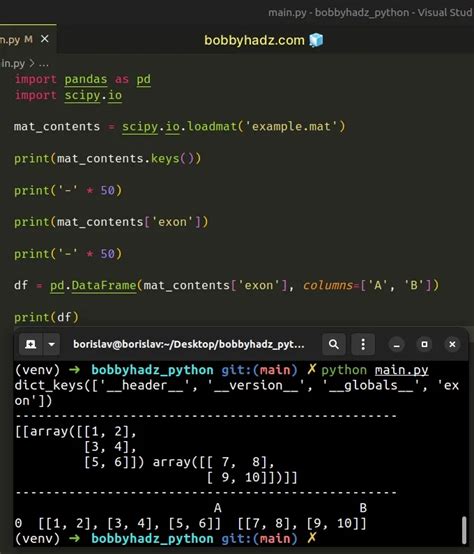Click the main.py breadcrumb path item
This screenshot has width=474, height=554.
coord(13,64)
